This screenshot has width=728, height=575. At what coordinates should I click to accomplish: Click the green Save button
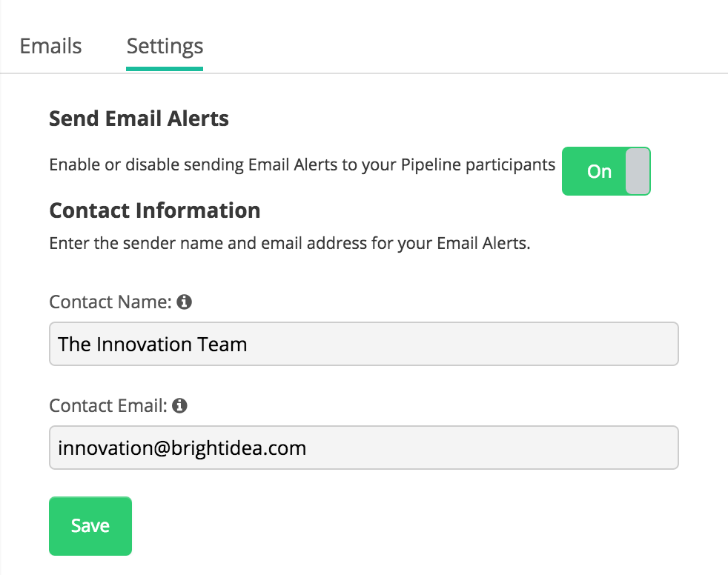[x=90, y=526]
